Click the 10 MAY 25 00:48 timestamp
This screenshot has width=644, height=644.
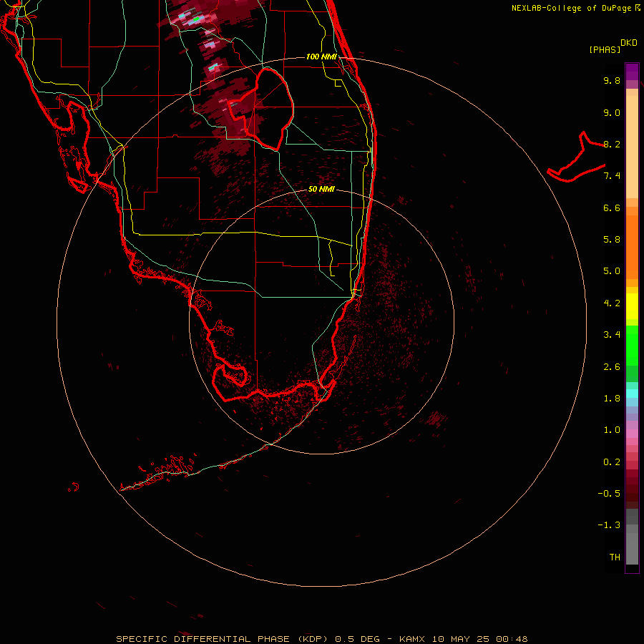tap(479, 639)
